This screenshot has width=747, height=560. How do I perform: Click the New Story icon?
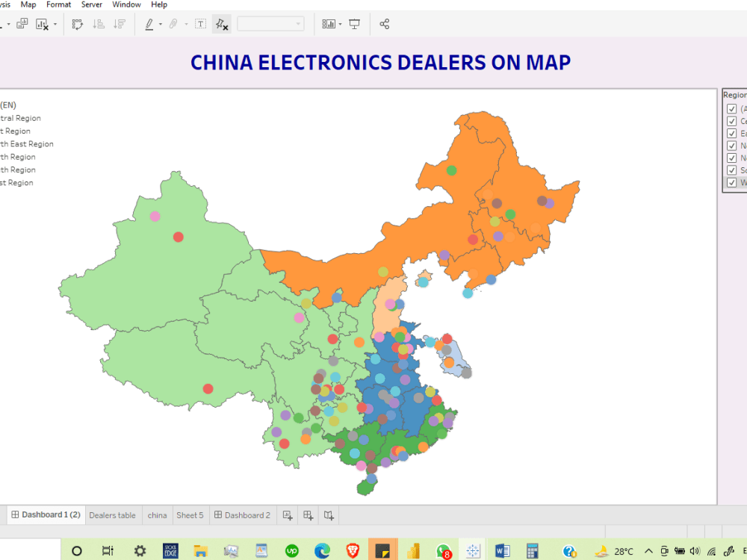coord(329,515)
